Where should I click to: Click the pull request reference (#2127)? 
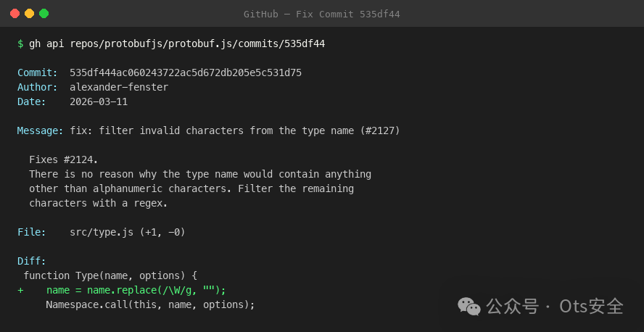[x=377, y=130]
